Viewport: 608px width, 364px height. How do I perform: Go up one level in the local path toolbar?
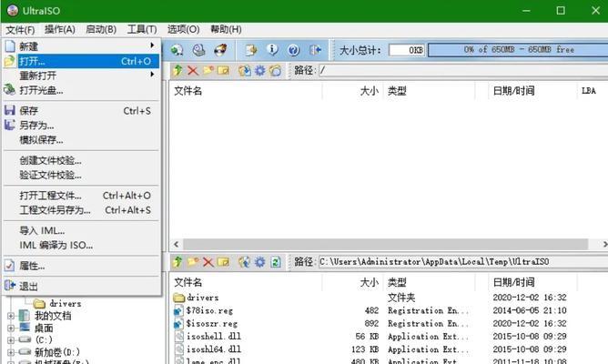(178, 262)
